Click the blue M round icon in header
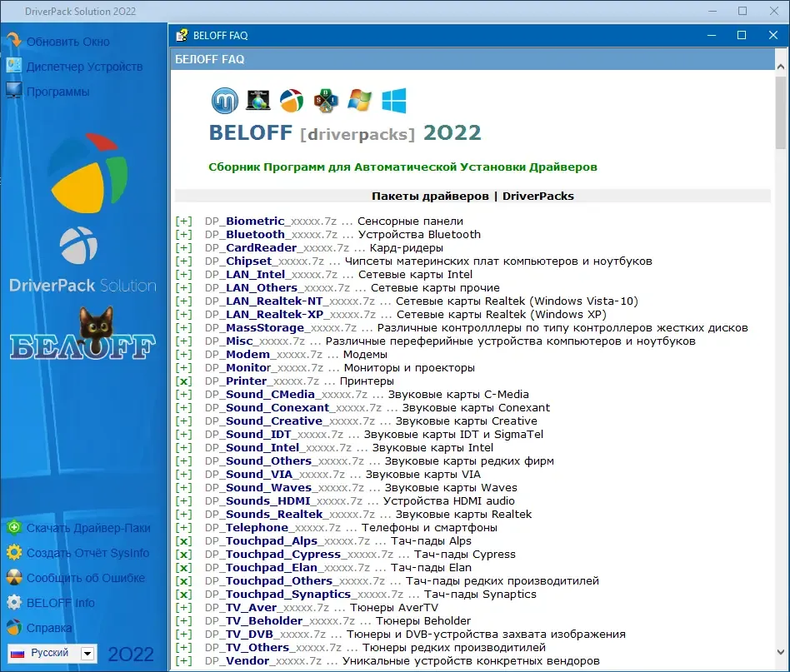 click(x=225, y=101)
